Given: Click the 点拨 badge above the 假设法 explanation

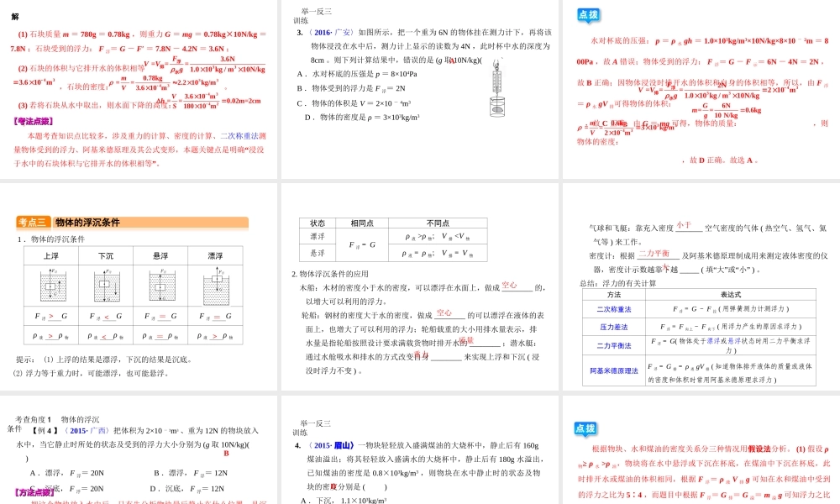Looking at the screenshot, I should coord(585,428).
